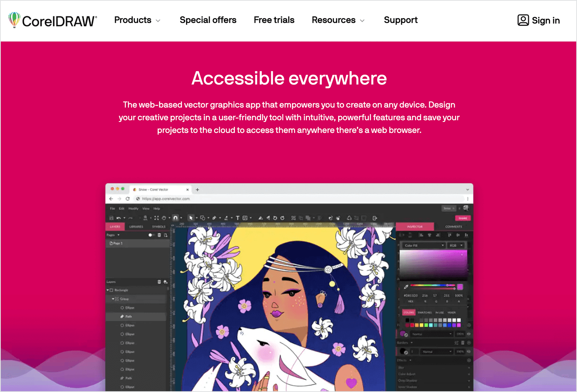Click the Fit to screen arrows icon
Screen dimensions: 577x392
pos(156,218)
